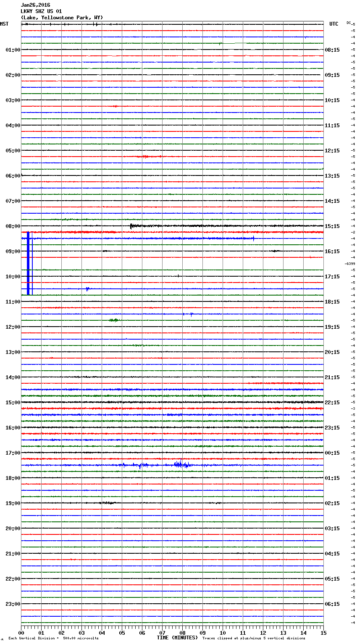Click the Jan26,2016 date heading
The width and height of the screenshot is (357, 644).
click(35, 5)
